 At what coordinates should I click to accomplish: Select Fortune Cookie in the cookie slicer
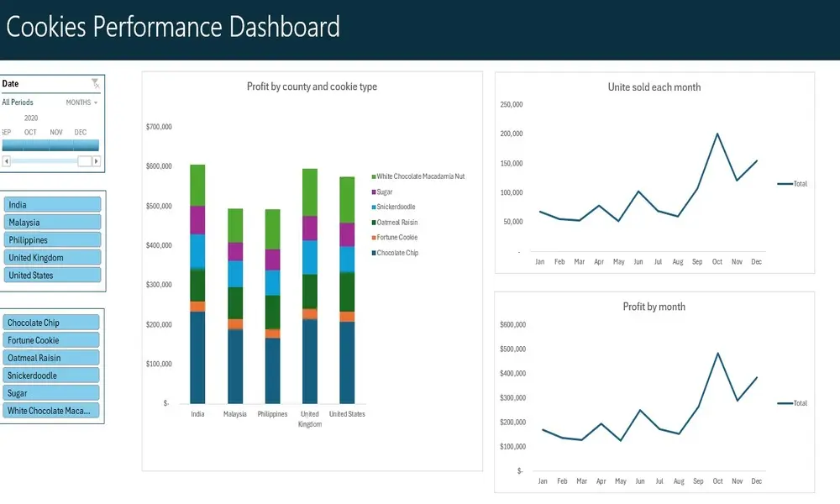click(x=52, y=339)
